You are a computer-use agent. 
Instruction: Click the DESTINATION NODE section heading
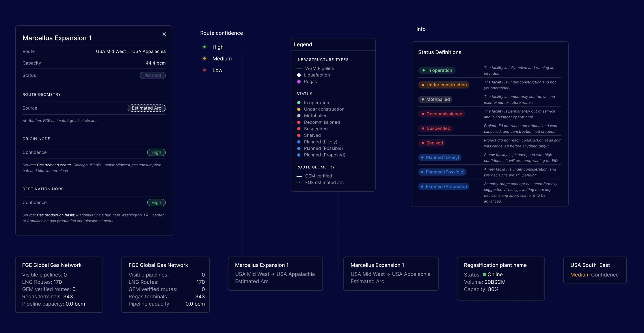pyautogui.click(x=43, y=189)
